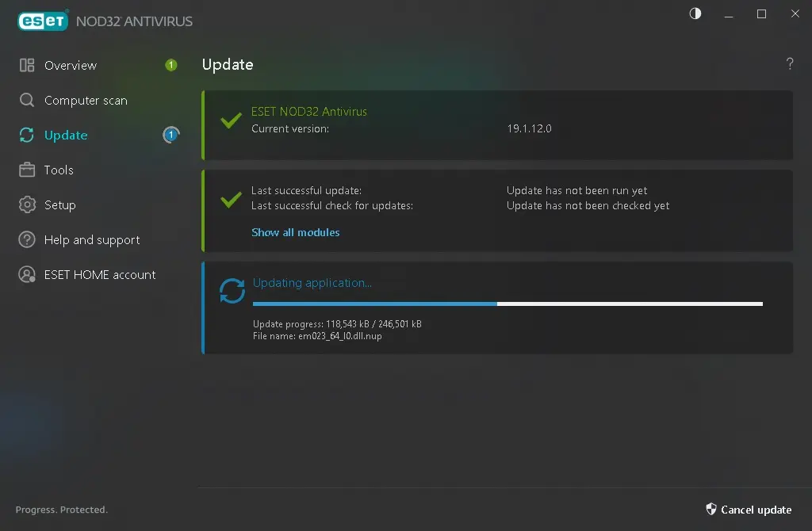Image resolution: width=812 pixels, height=531 pixels.
Task: Open ESET HOME account section
Action: [x=100, y=275]
